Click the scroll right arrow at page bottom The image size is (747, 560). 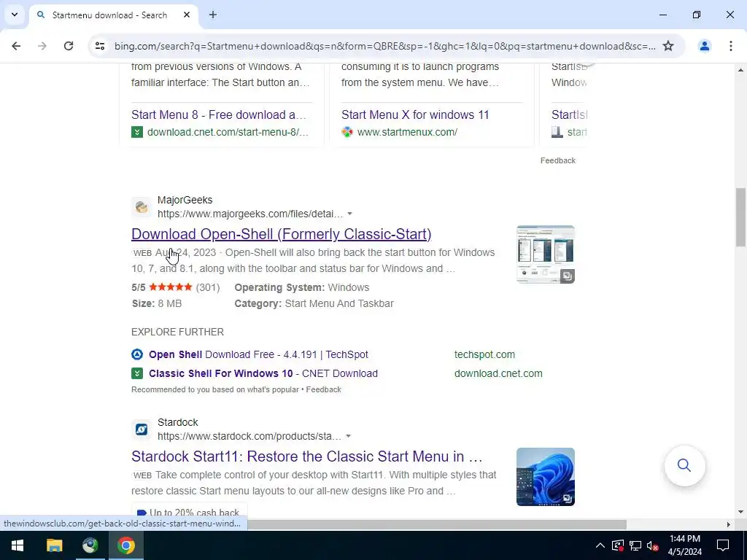tap(729, 524)
